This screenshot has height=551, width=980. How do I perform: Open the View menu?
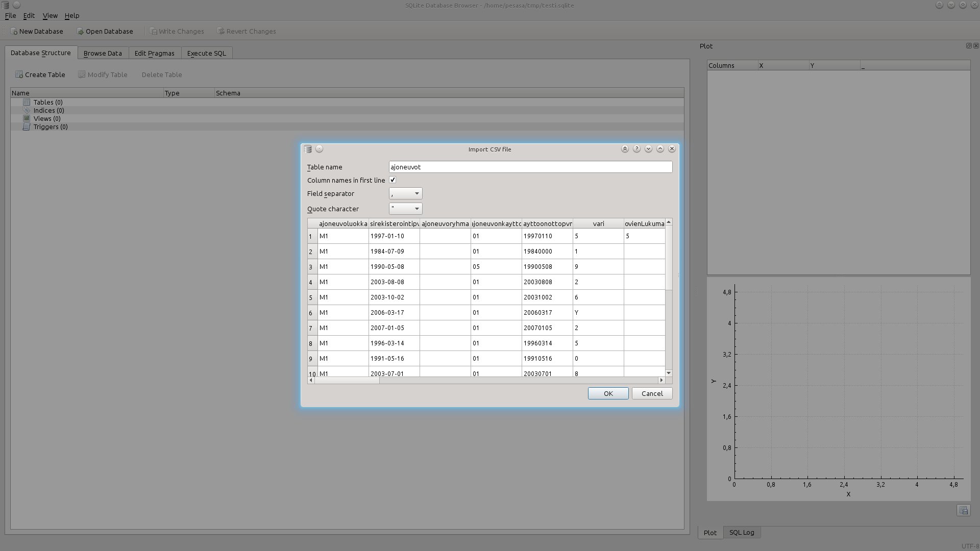[50, 16]
